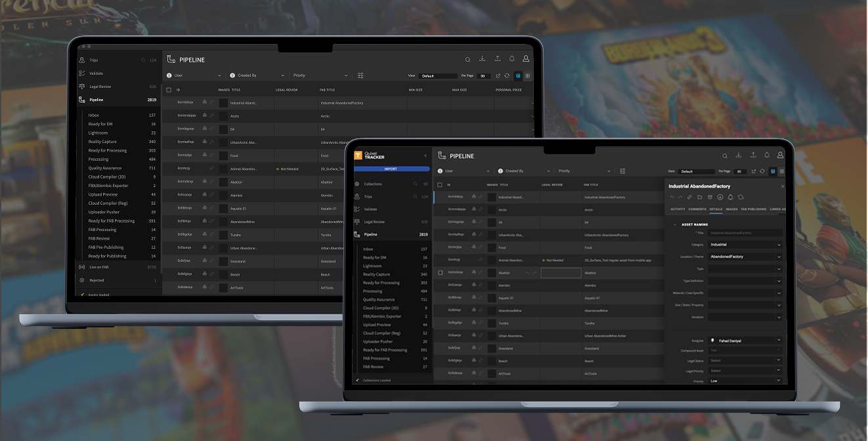The width and height of the screenshot is (868, 441).
Task: Click the Quixel Tracker logo icon
Action: (358, 156)
